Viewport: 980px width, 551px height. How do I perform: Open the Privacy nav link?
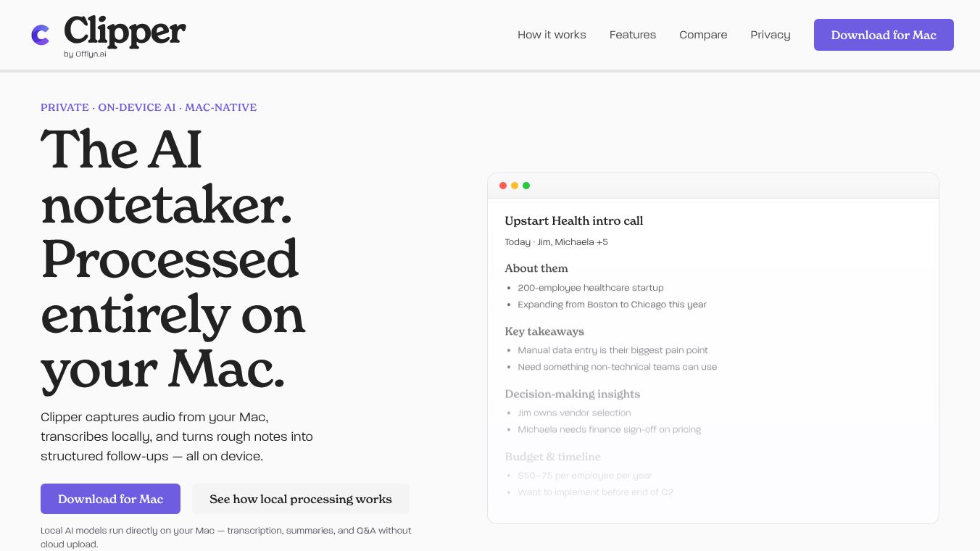pos(771,35)
